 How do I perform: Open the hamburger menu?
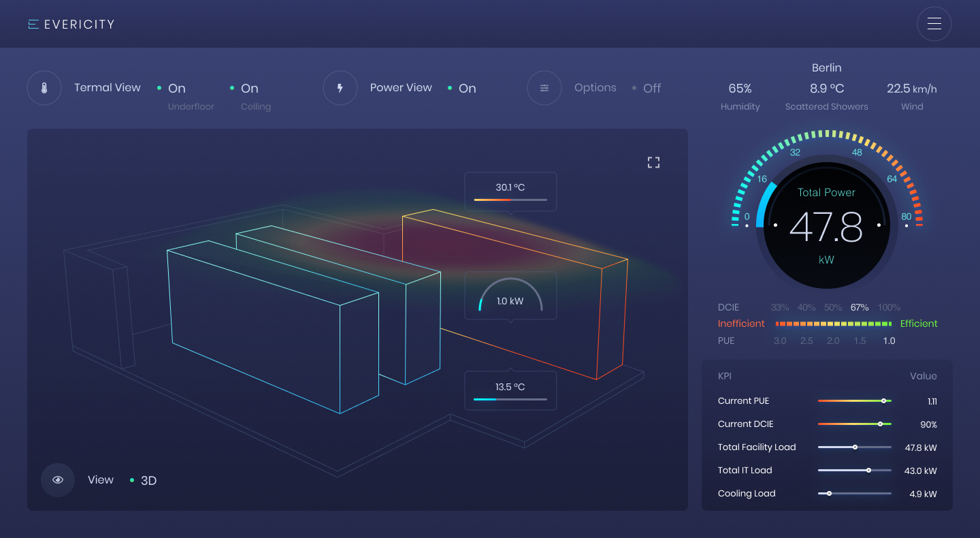tap(934, 24)
